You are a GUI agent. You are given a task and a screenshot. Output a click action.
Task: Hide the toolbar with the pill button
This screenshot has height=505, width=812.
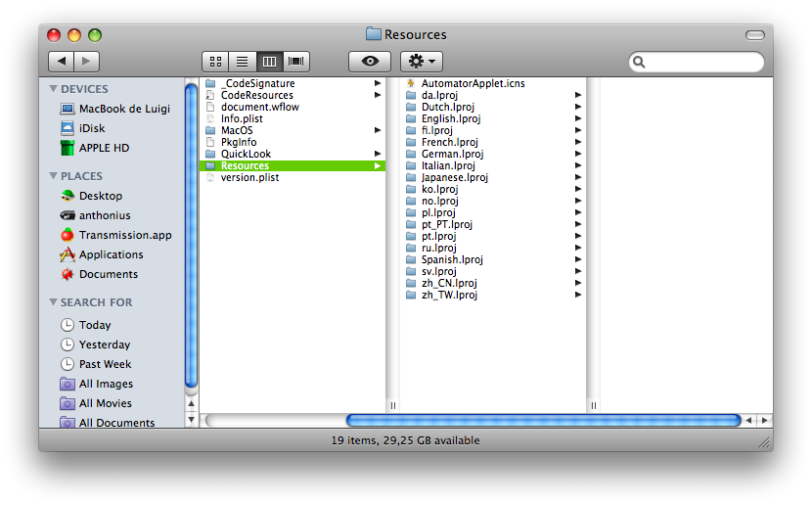coord(755,35)
